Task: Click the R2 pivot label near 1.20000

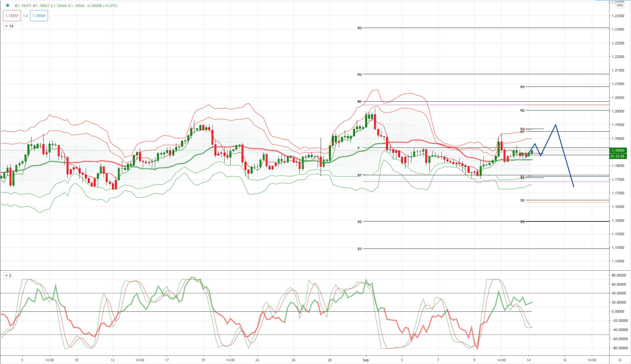Action: tap(522, 111)
